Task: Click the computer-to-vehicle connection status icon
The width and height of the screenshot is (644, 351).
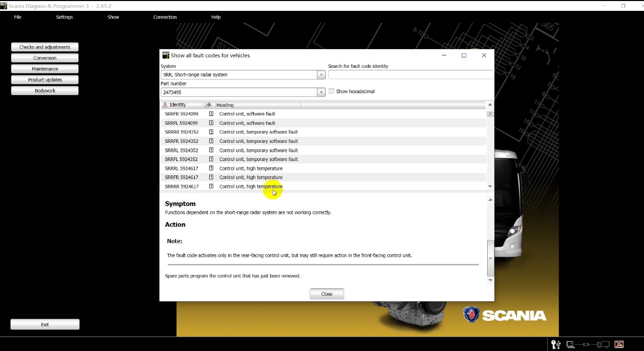Action: pyautogui.click(x=588, y=344)
